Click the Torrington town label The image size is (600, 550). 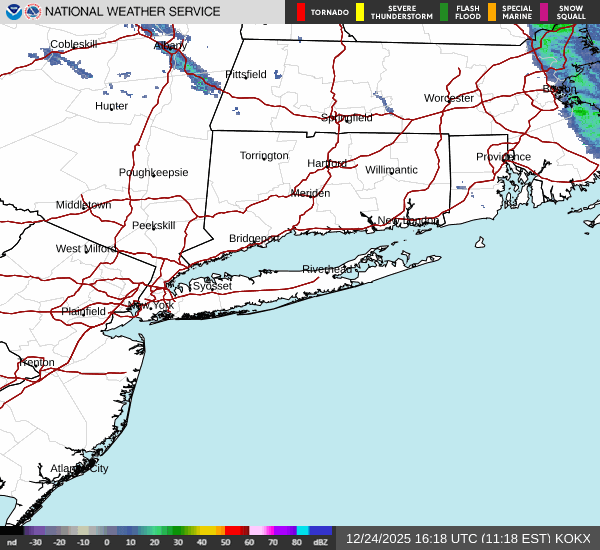264,155
